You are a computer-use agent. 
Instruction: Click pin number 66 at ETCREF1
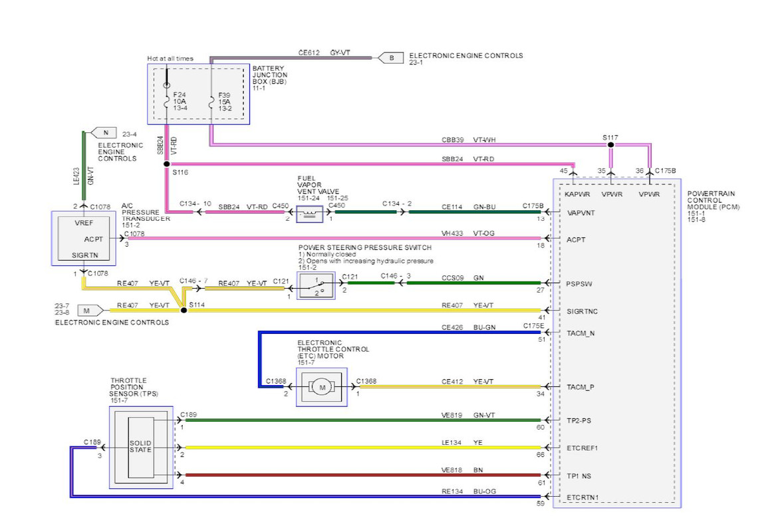[x=541, y=455]
